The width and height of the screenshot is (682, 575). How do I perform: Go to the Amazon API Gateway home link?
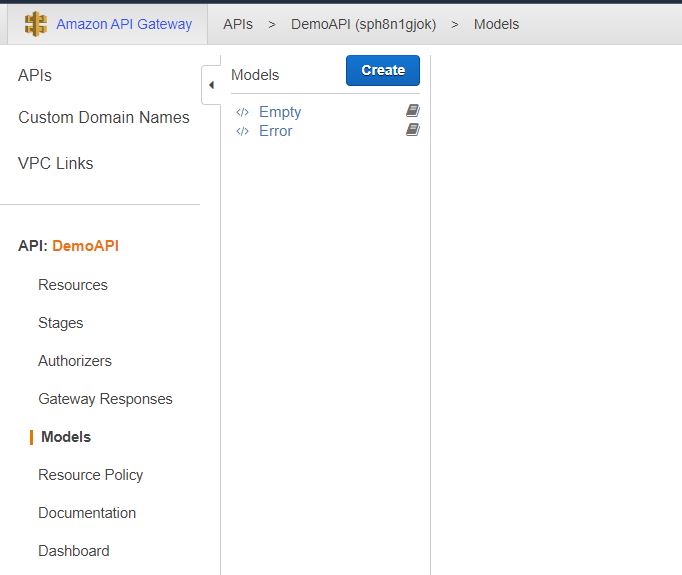click(124, 24)
